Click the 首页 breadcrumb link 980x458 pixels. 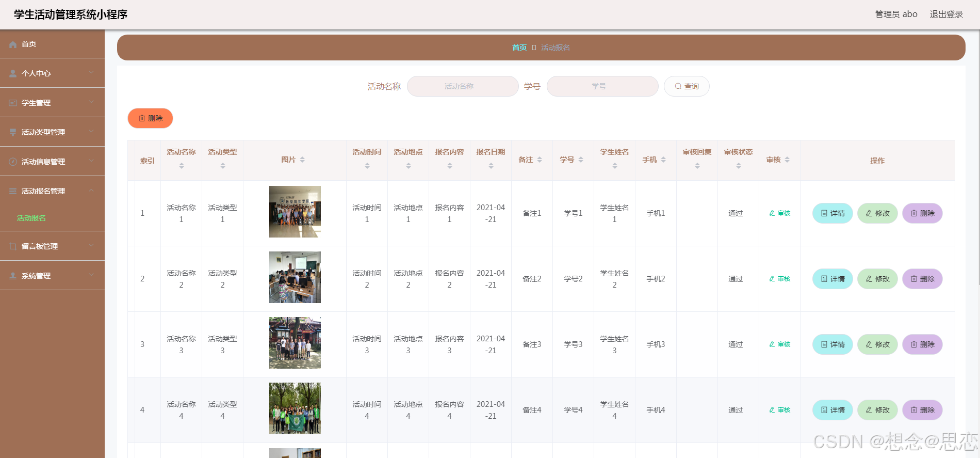pyautogui.click(x=519, y=48)
